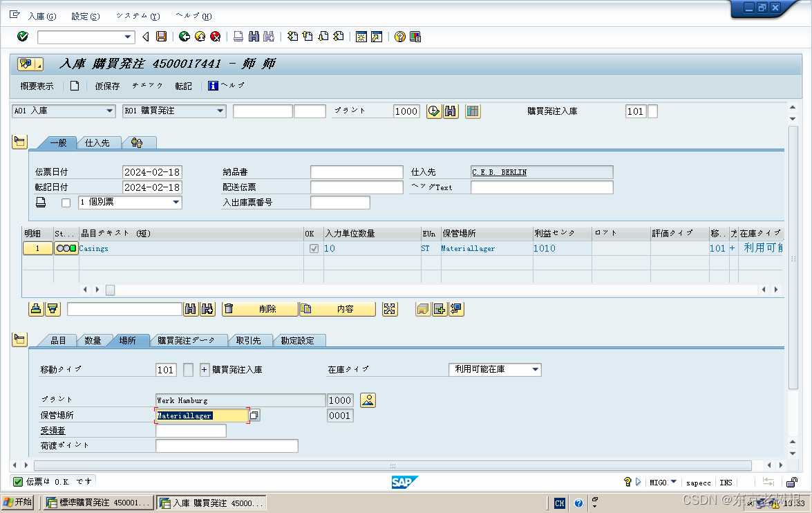Click the 納品書 delivery note input field

coord(357,172)
